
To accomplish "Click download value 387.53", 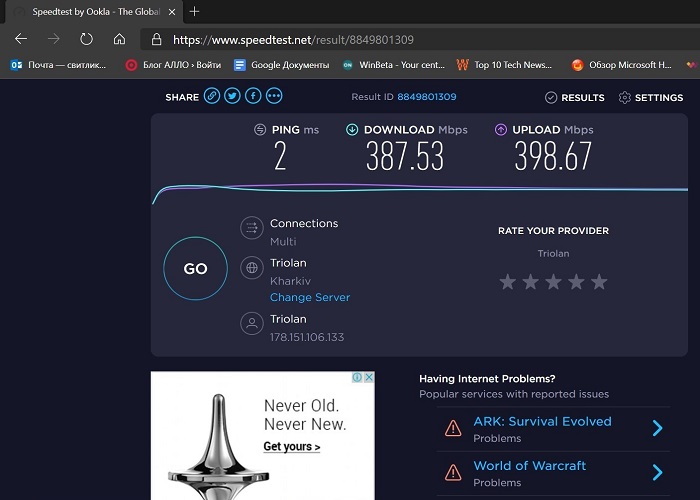I will [405, 156].
